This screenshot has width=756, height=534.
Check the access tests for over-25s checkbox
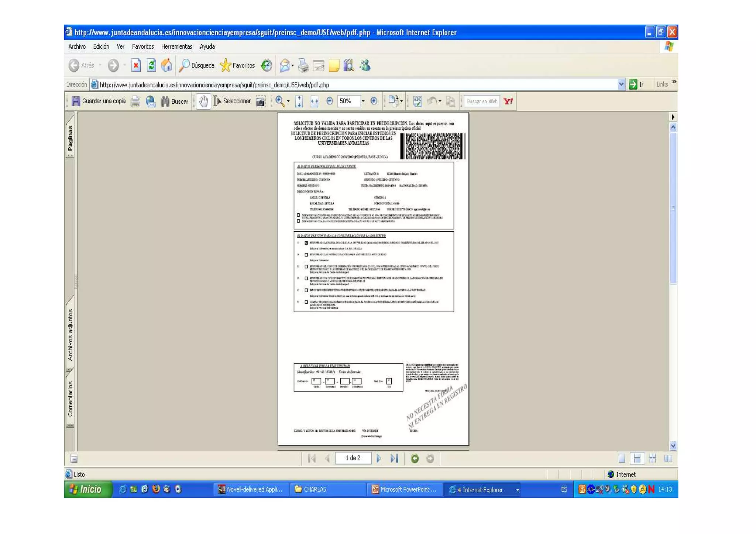[306, 255]
